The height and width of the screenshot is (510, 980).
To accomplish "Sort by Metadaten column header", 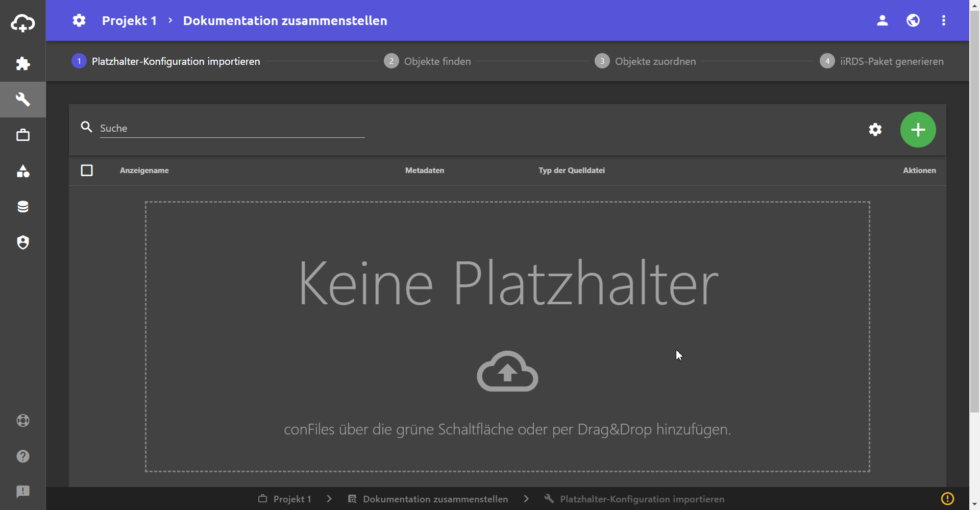I will click(x=425, y=171).
